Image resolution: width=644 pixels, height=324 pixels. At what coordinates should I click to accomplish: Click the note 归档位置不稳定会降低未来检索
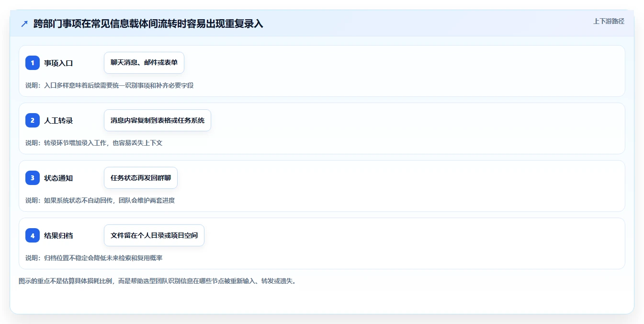(x=94, y=258)
